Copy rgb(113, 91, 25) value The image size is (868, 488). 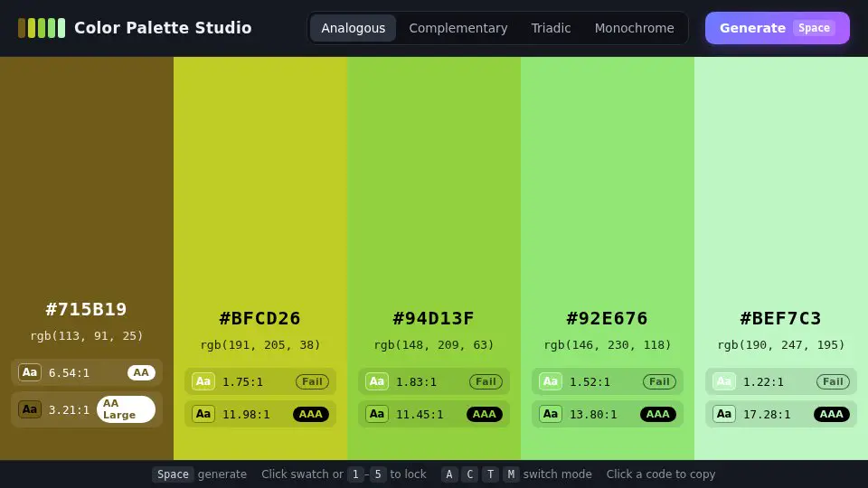87,336
